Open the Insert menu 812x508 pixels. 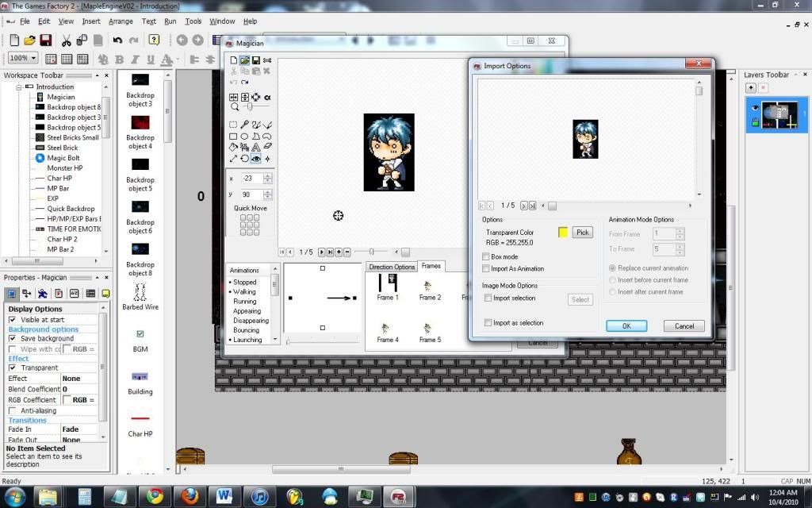(x=90, y=21)
